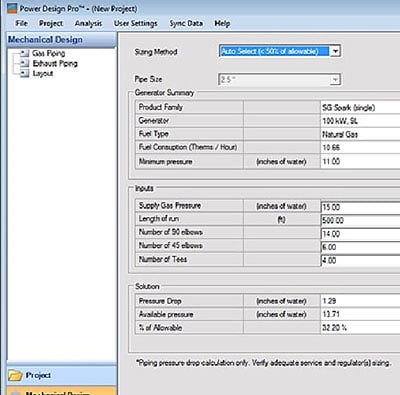Open the Project menu

51,23
